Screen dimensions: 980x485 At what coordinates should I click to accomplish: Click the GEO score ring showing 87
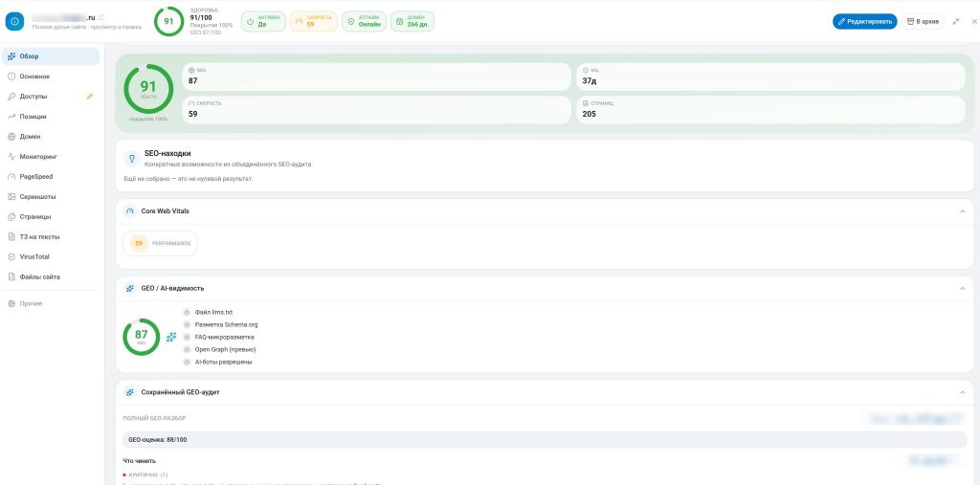click(x=142, y=337)
